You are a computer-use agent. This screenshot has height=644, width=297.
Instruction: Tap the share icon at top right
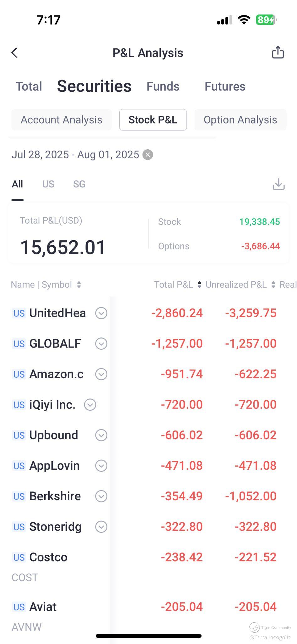pyautogui.click(x=278, y=53)
